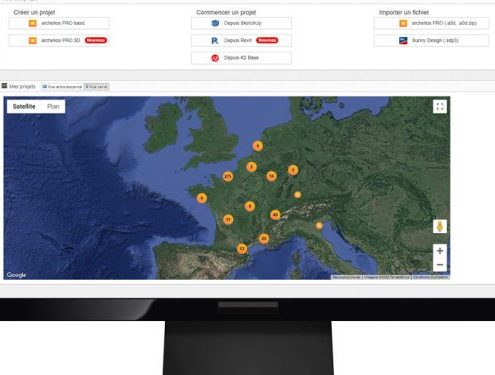495x375 pixels.
Task: Open the Vue arborescence tab
Action: tap(62, 87)
